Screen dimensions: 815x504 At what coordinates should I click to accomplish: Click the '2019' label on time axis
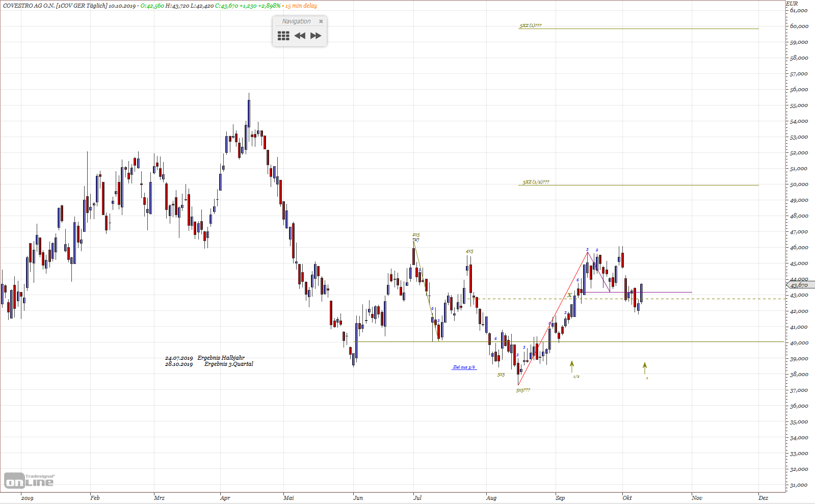point(27,498)
